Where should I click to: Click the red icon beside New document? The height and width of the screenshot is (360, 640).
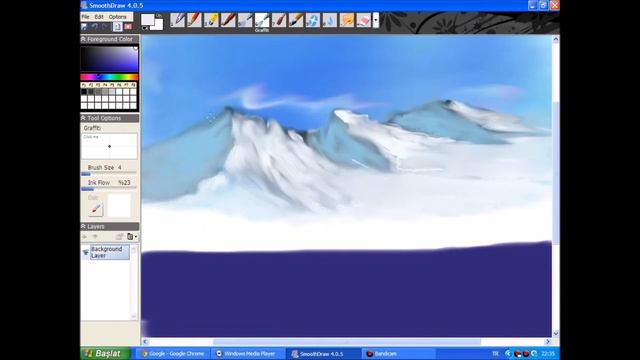pos(128,27)
